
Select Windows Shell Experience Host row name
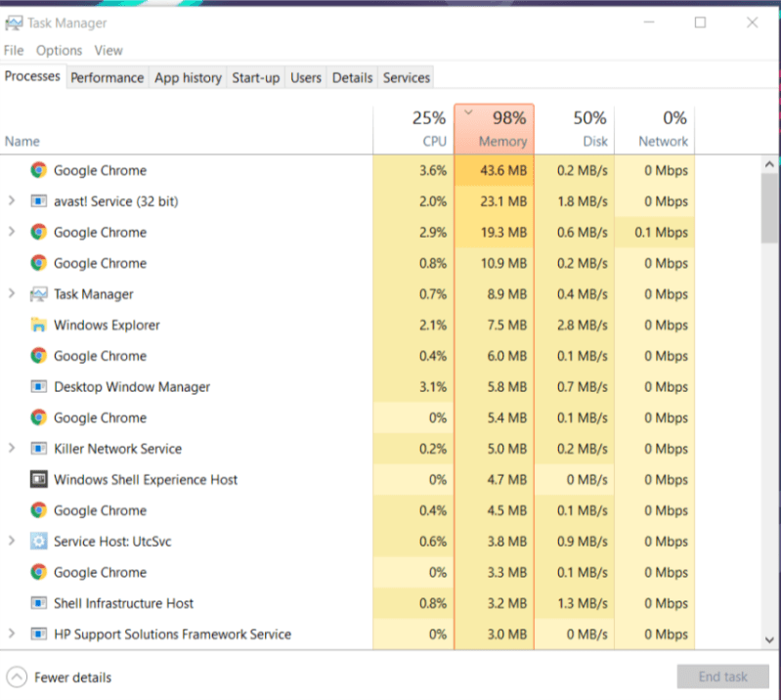coord(146,479)
